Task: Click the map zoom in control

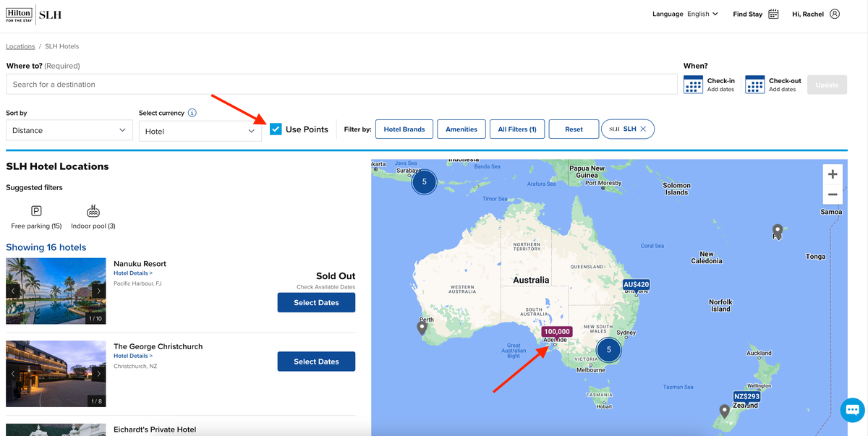Action: coord(833,174)
